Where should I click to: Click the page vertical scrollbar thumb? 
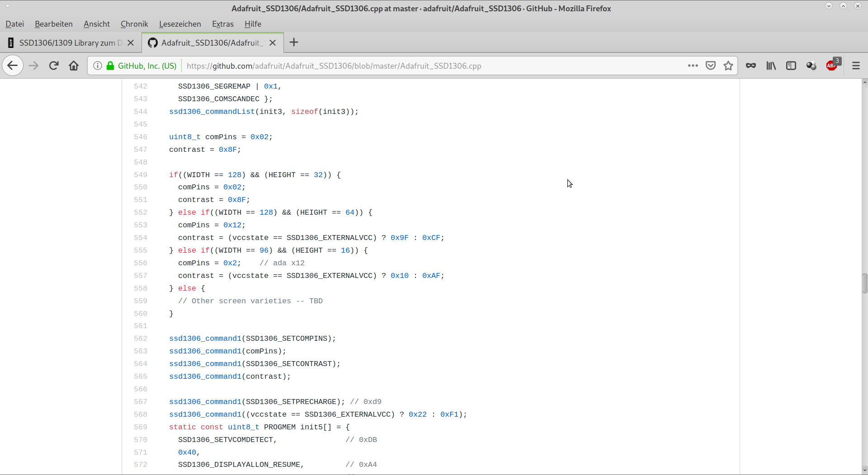click(x=864, y=283)
